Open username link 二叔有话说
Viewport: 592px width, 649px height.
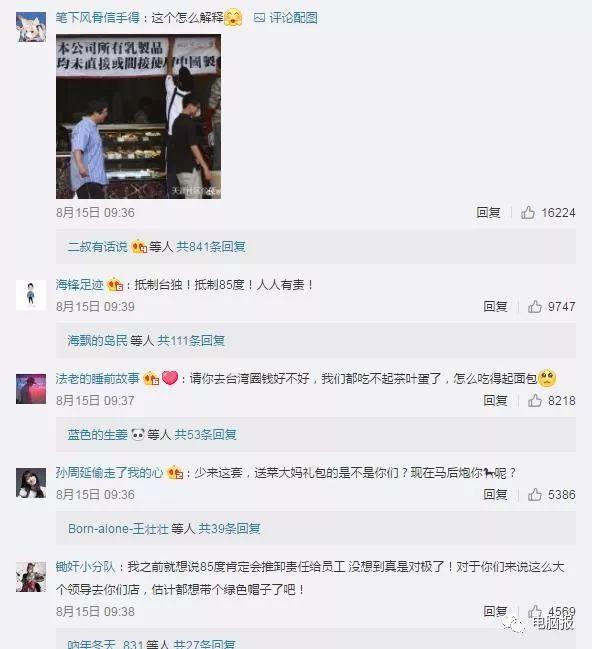[97, 247]
